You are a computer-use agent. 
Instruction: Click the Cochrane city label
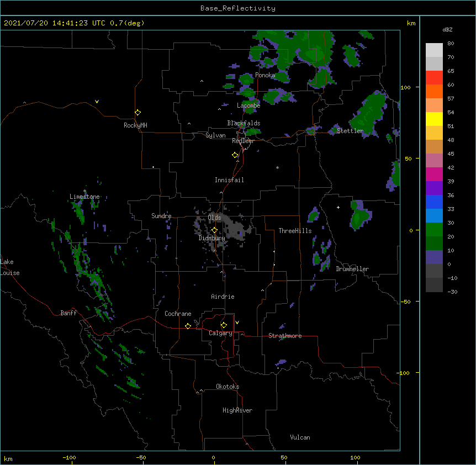[178, 314]
